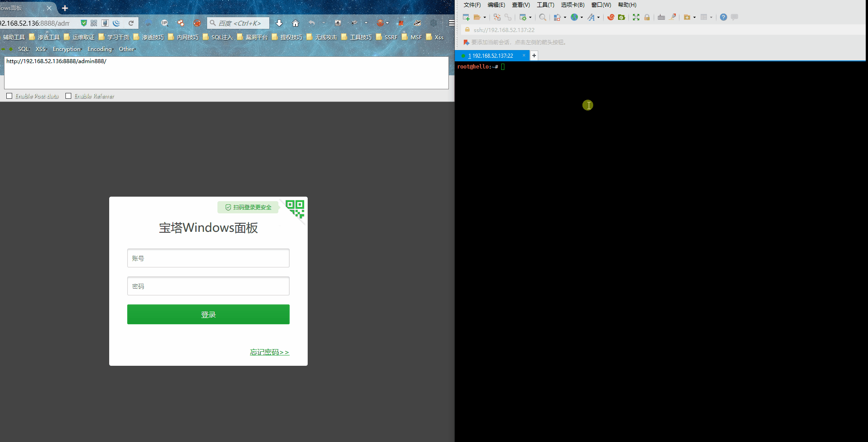Click the 忘记密码>> link
868x442 pixels.
pos(270,352)
